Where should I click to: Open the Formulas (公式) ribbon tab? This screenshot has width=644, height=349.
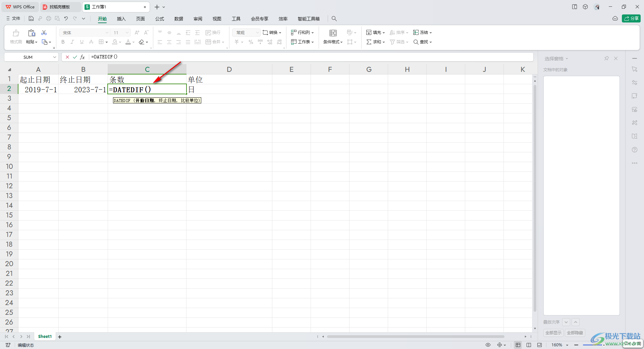pos(160,19)
